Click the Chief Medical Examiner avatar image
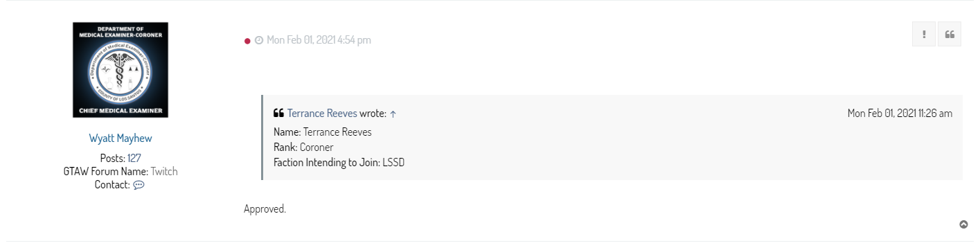 [121, 70]
